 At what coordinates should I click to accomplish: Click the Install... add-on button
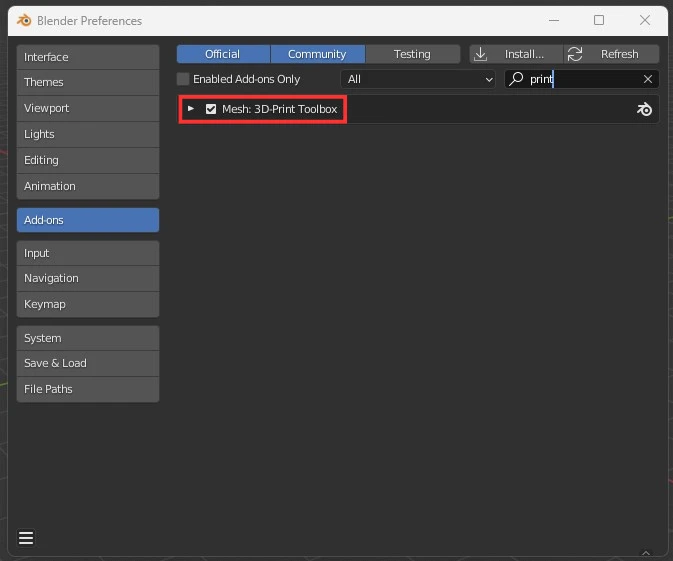[x=516, y=54]
